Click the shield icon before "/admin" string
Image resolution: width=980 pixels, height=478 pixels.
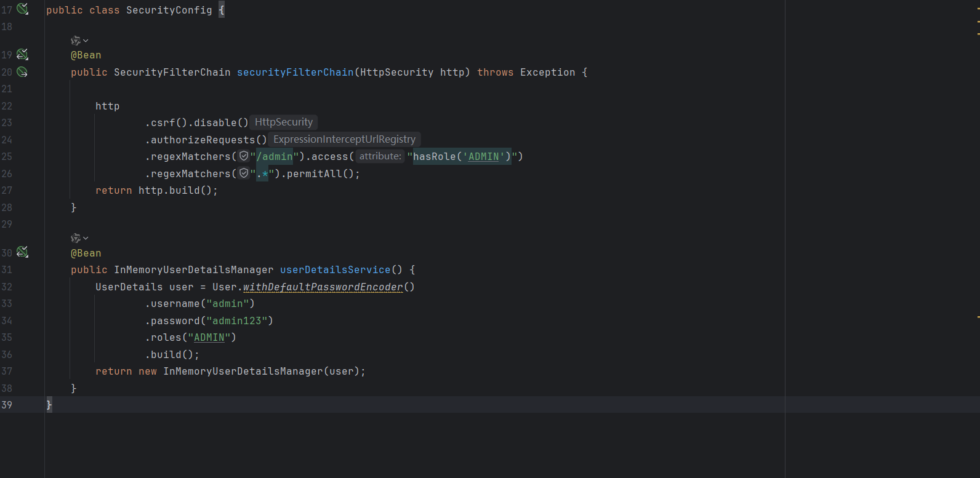pos(244,156)
